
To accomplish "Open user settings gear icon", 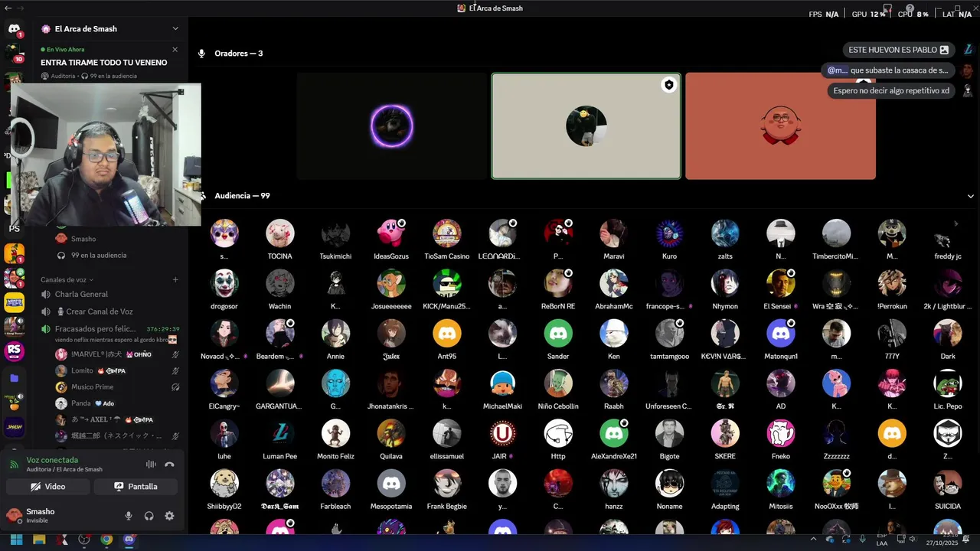I will click(169, 516).
